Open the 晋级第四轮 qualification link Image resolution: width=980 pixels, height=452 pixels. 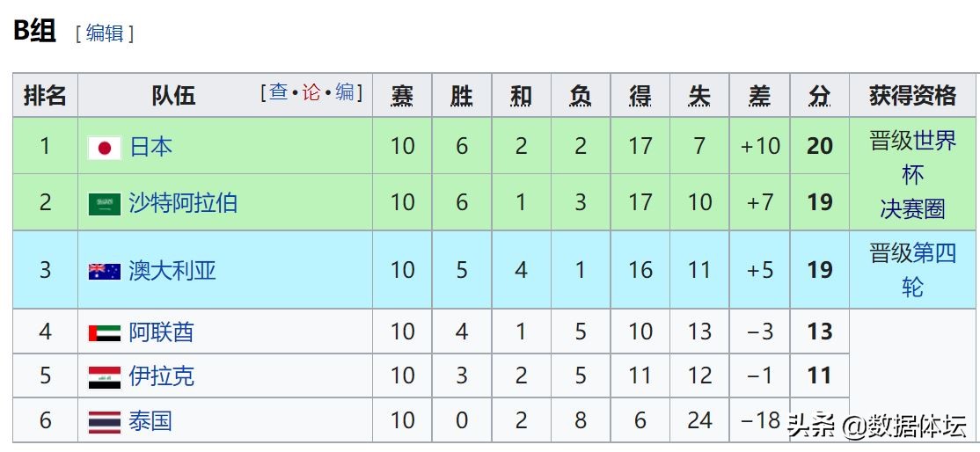(x=912, y=270)
